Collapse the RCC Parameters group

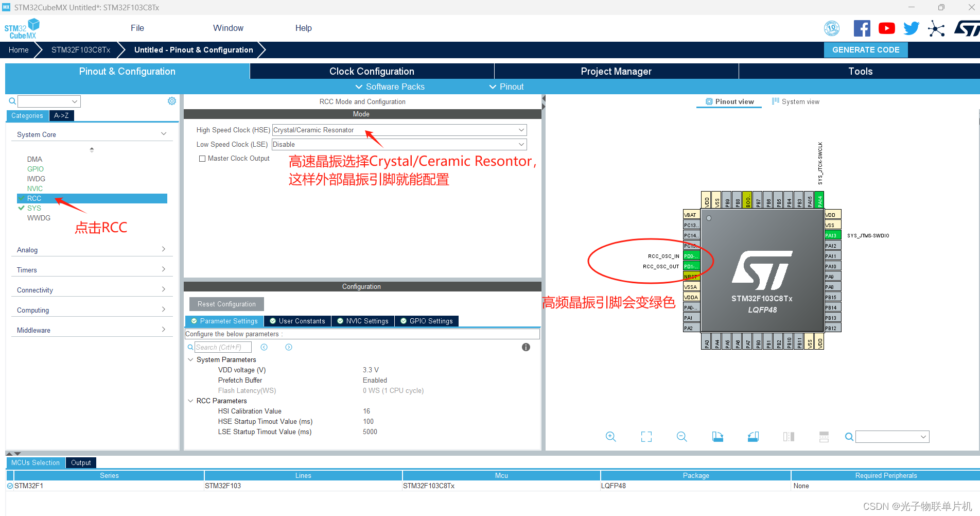(190, 401)
